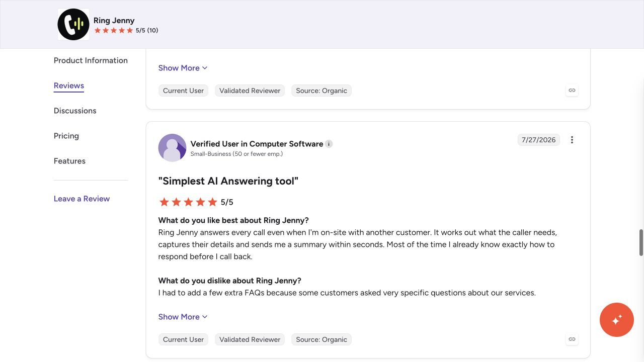Viewport: 644px width, 362px height.
Task: Open Discussions from the sidebar
Action: click(75, 111)
